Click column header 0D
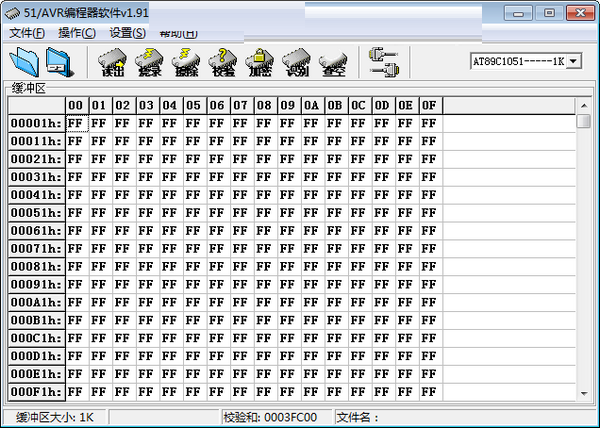Viewport: 600px width, 428px height. [x=384, y=106]
